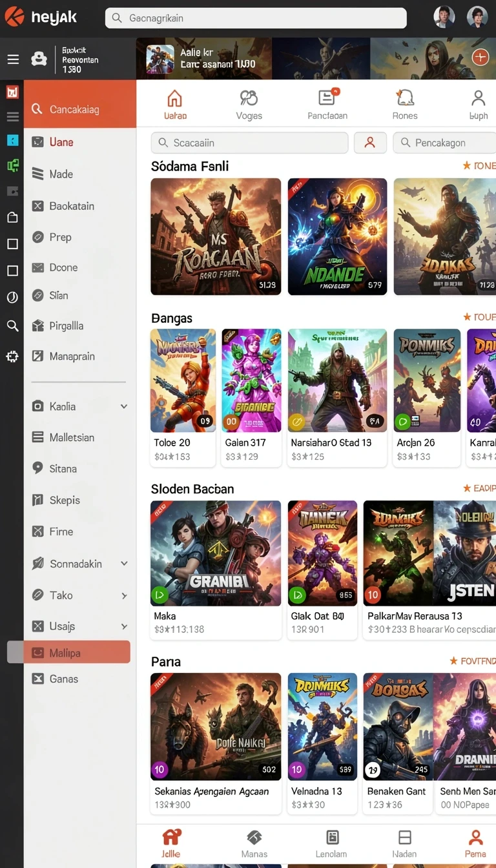This screenshot has height=868, width=496.
Task: Click the Pana section star link
Action: coord(473,661)
